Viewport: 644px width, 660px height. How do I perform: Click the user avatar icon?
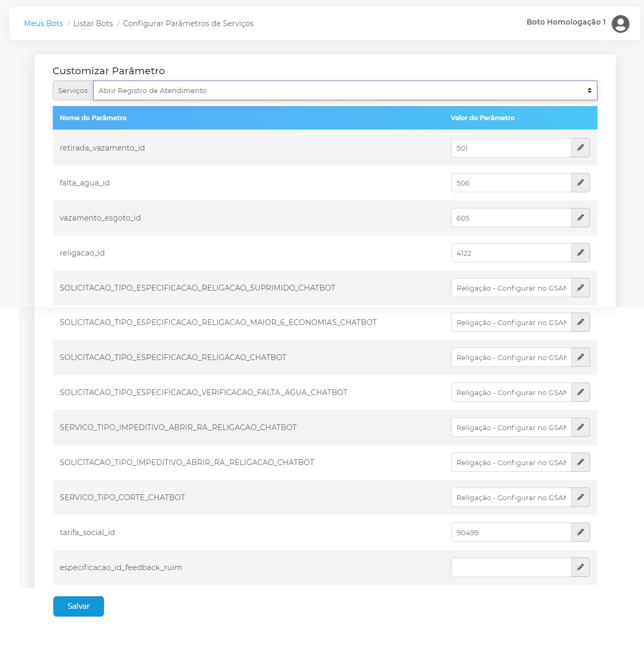pos(620,24)
